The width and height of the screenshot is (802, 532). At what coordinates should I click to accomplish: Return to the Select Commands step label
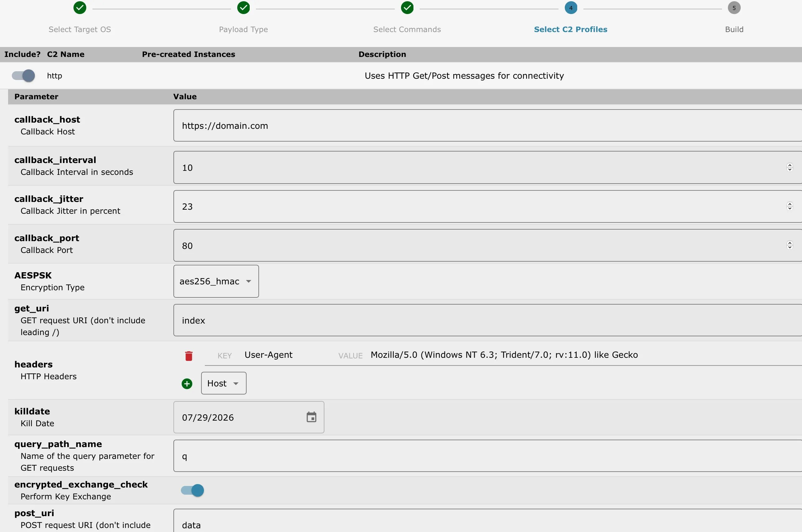tap(407, 30)
